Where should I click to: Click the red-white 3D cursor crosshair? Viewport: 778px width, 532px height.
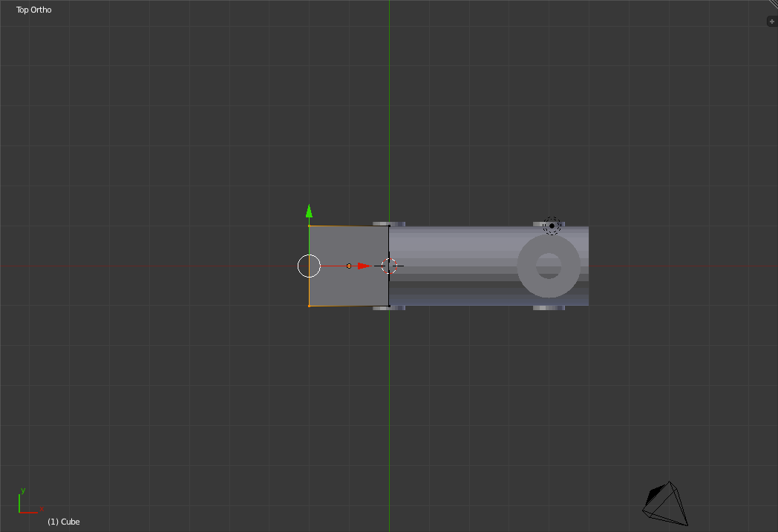(x=389, y=266)
